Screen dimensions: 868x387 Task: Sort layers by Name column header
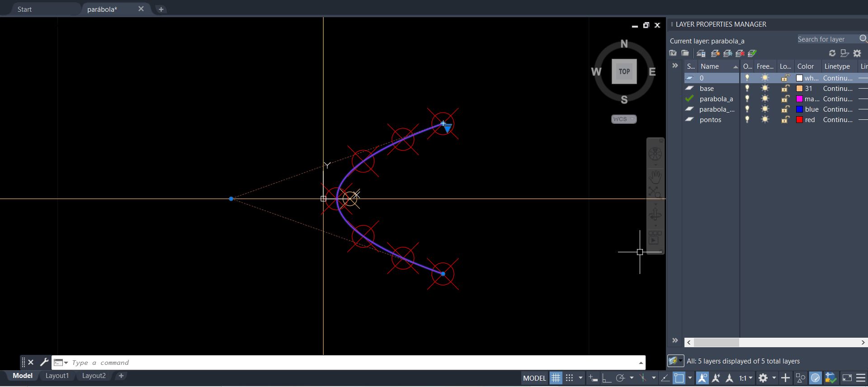pyautogui.click(x=718, y=66)
